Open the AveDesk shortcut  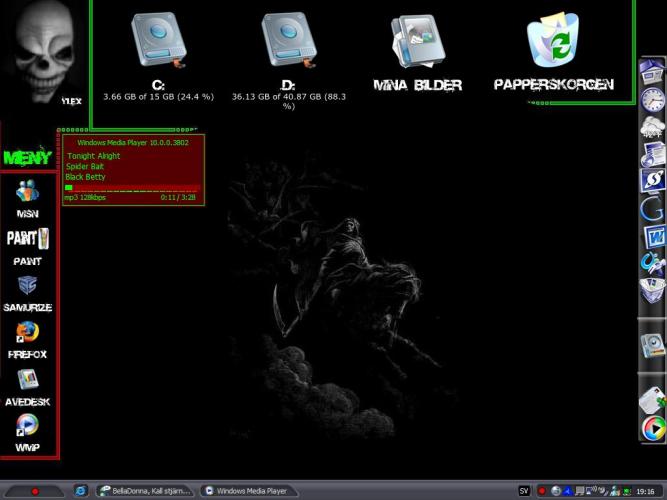click(28, 380)
